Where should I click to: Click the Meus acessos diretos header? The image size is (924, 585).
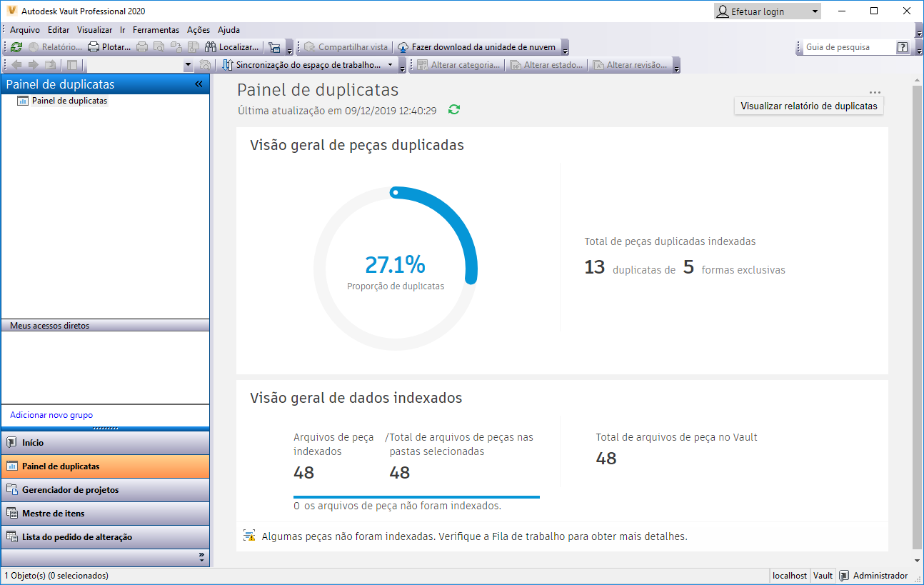(x=105, y=326)
